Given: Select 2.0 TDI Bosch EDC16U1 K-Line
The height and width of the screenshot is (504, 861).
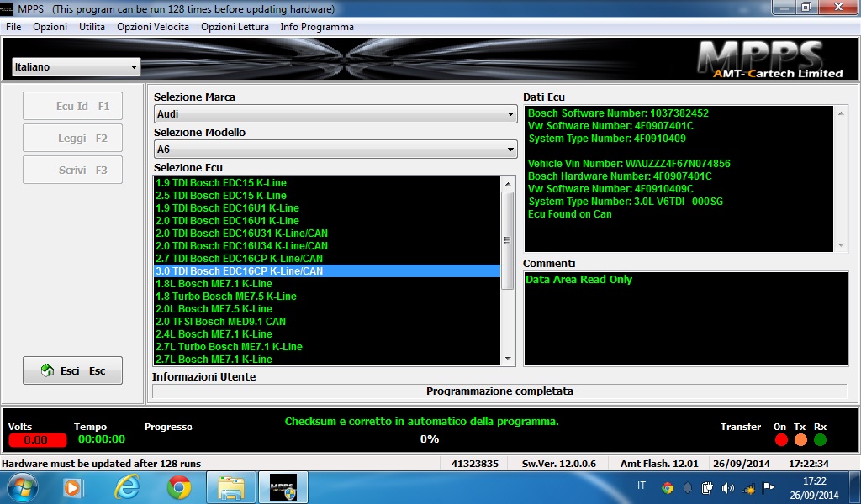Looking at the screenshot, I should coord(327,221).
